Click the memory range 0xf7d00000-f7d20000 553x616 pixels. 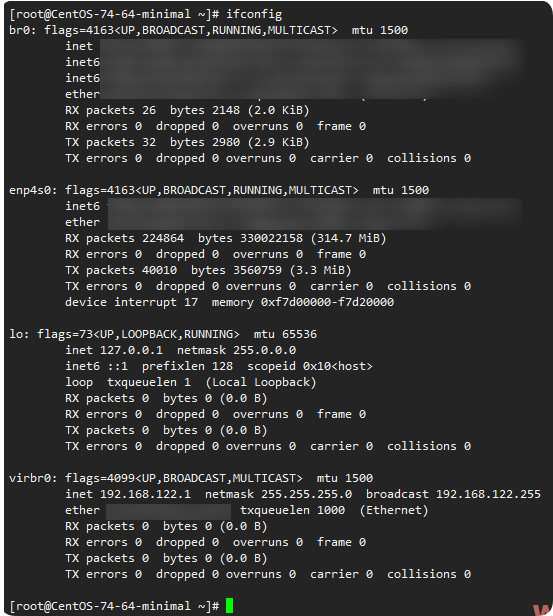pyautogui.click(x=327, y=302)
